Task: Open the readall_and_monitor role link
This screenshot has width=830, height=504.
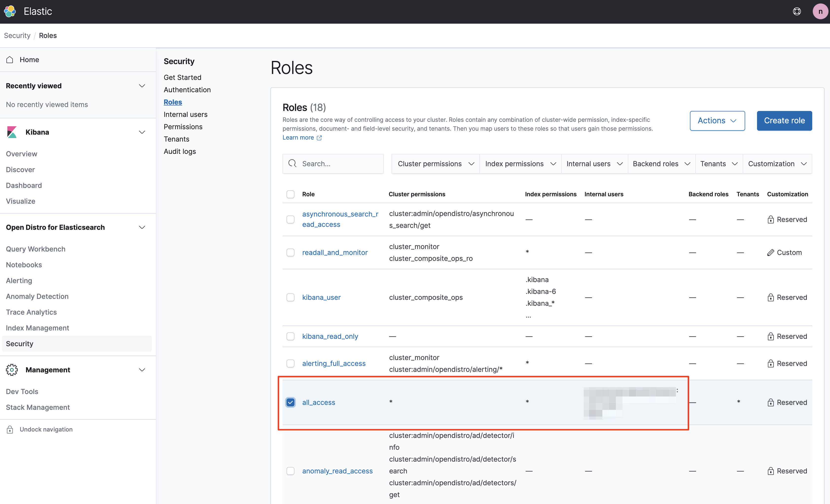Action: pyautogui.click(x=335, y=252)
